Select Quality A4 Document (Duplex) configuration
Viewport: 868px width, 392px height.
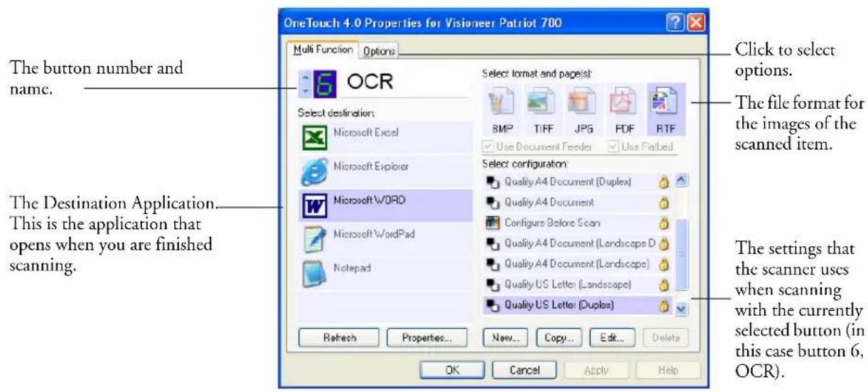point(577,182)
